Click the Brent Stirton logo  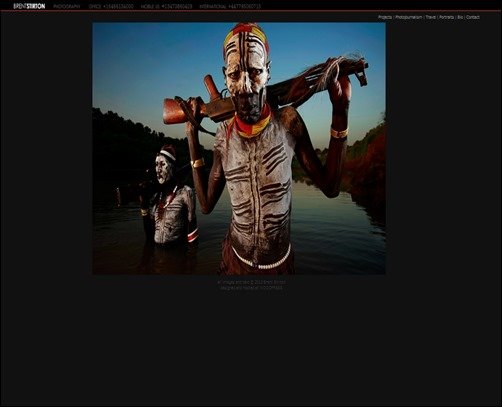tap(29, 6)
